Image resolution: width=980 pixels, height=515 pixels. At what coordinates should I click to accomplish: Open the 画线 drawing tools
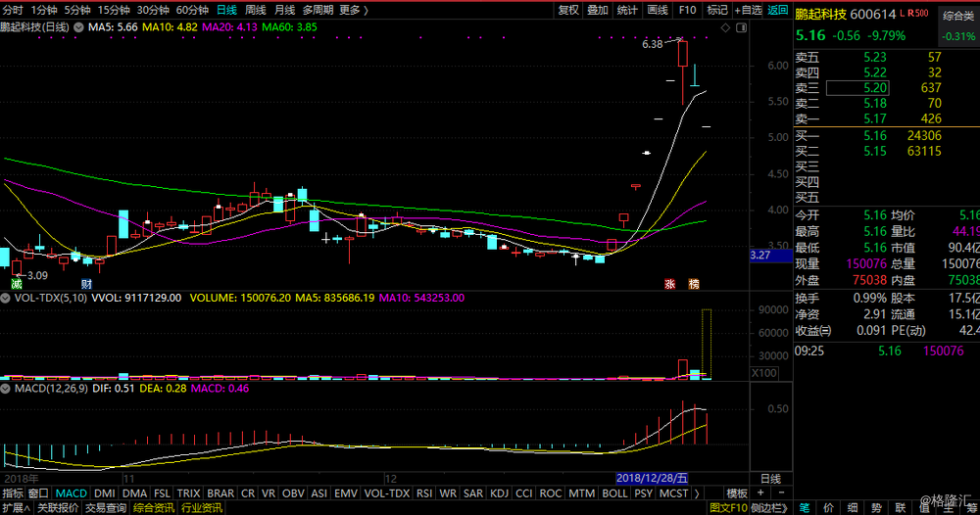[x=657, y=10]
